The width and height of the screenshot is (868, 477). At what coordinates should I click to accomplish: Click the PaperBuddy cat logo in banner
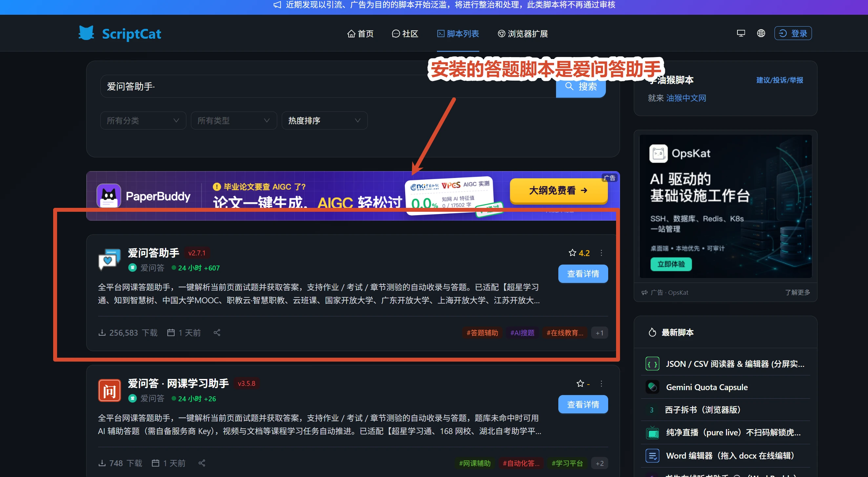(109, 196)
